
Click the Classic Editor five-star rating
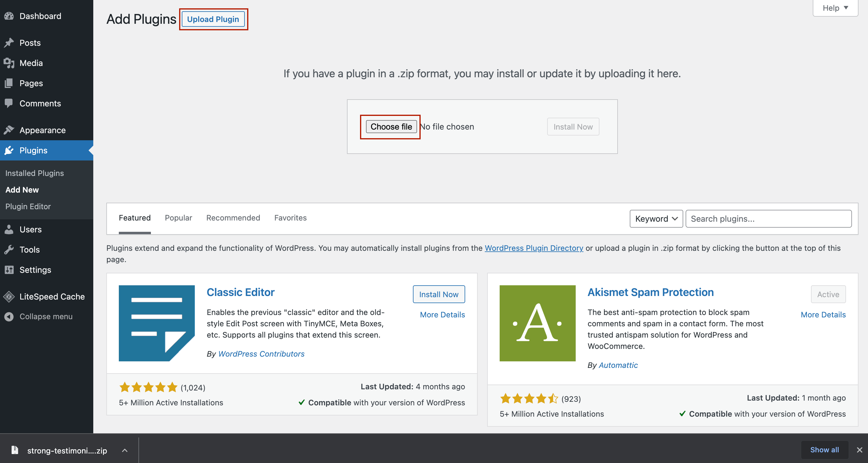(x=148, y=387)
